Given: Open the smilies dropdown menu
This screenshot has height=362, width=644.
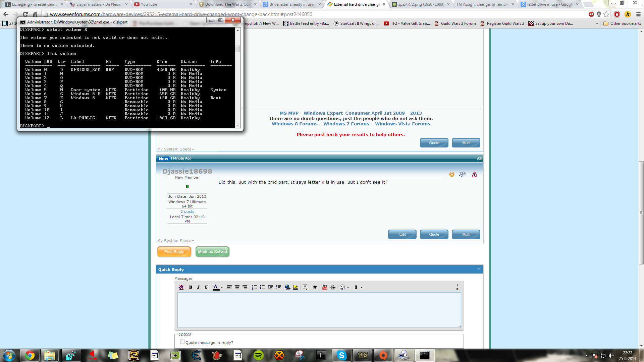Looking at the screenshot, I should [x=348, y=287].
